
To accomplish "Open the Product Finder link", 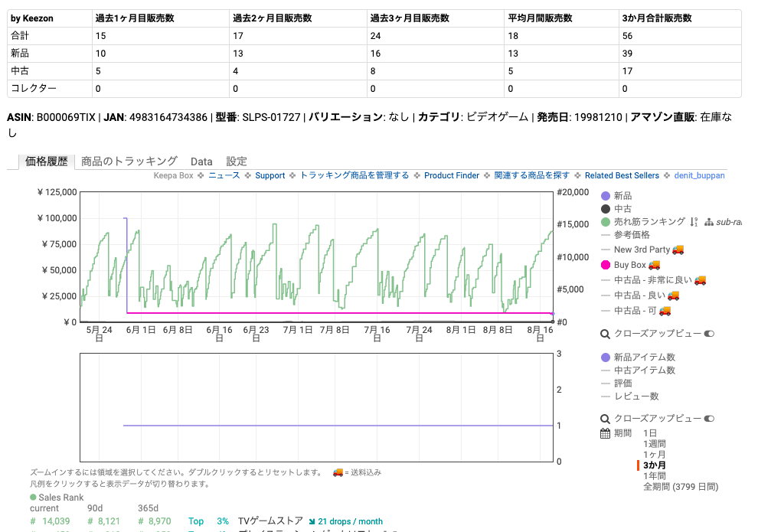I will pyautogui.click(x=451, y=175).
